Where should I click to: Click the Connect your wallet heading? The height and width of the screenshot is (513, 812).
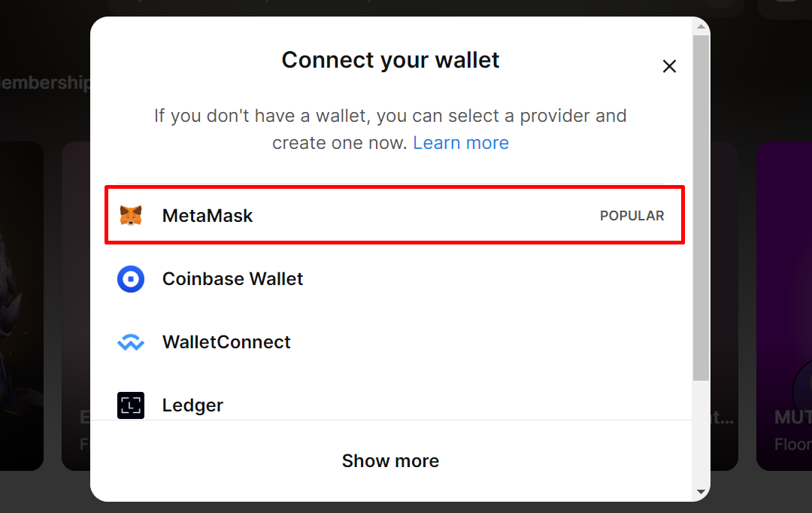390,60
